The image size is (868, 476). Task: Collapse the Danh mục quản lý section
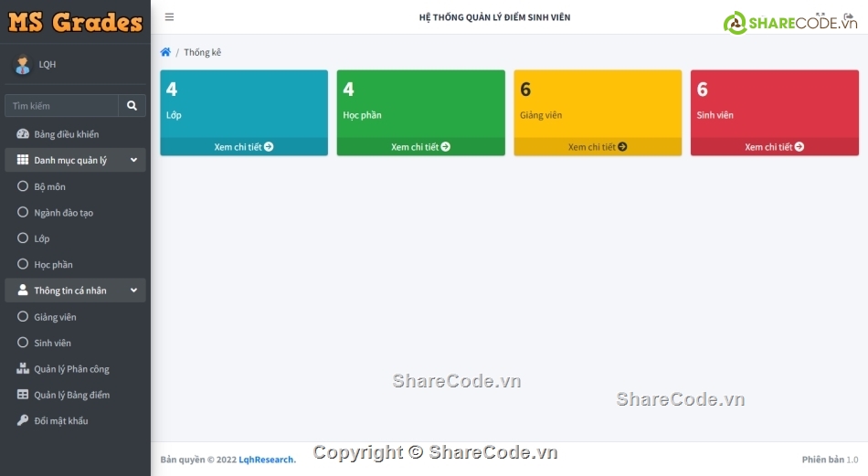click(x=133, y=161)
